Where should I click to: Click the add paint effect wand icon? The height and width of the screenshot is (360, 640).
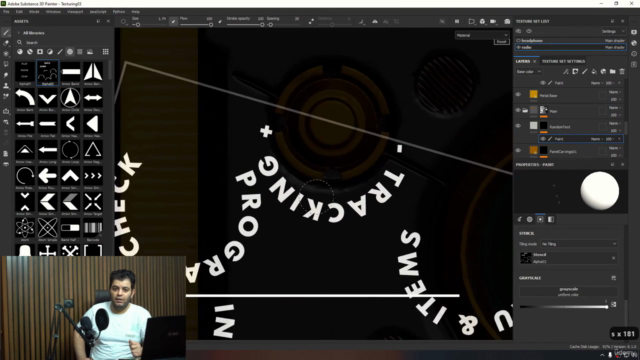[565, 71]
